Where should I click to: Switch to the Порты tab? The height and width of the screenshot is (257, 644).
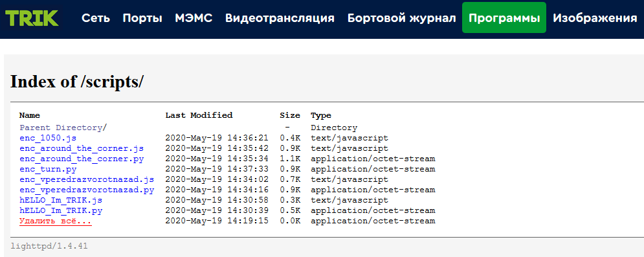(142, 18)
